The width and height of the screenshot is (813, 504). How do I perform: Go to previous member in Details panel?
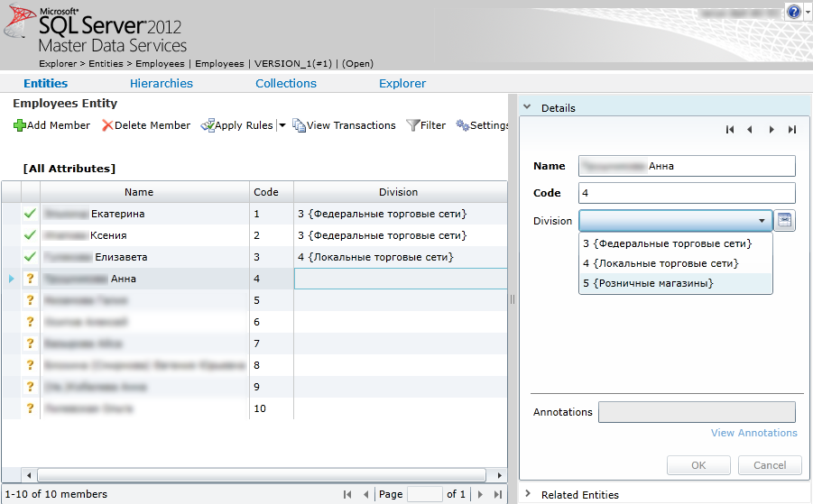click(750, 130)
